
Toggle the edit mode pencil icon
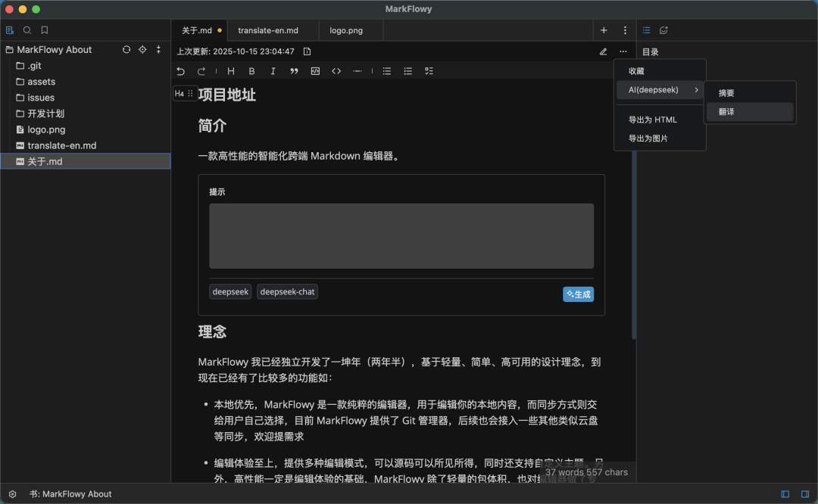click(603, 51)
